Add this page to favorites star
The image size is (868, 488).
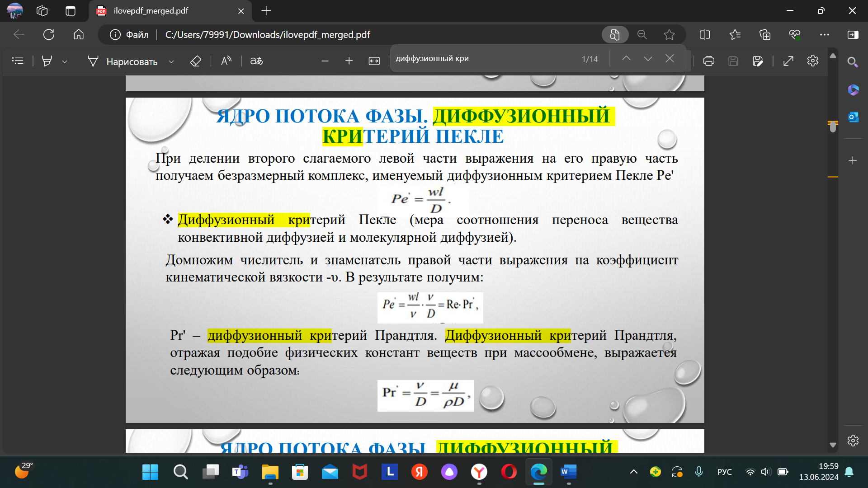670,35
